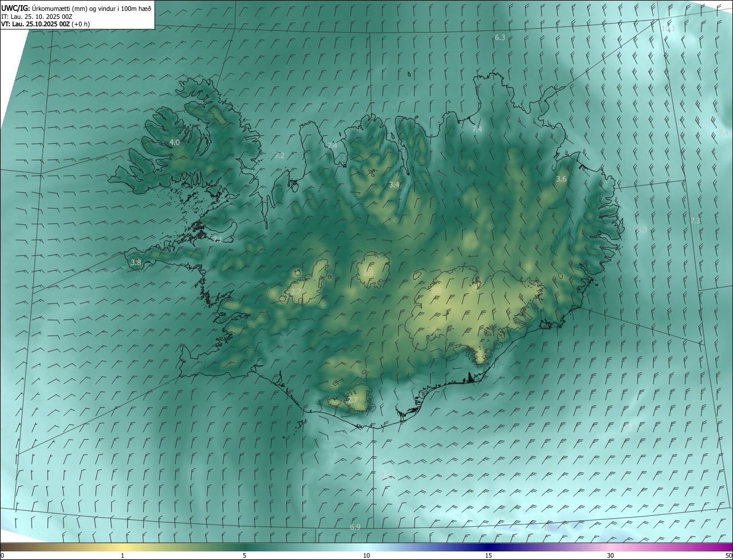Image resolution: width=733 pixels, height=560 pixels.
Task: Click the color scale tick label 0
Action: point(2,555)
